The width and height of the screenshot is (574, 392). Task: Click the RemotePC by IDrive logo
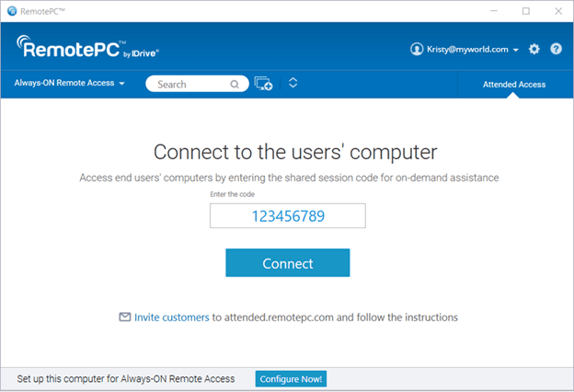[88, 47]
